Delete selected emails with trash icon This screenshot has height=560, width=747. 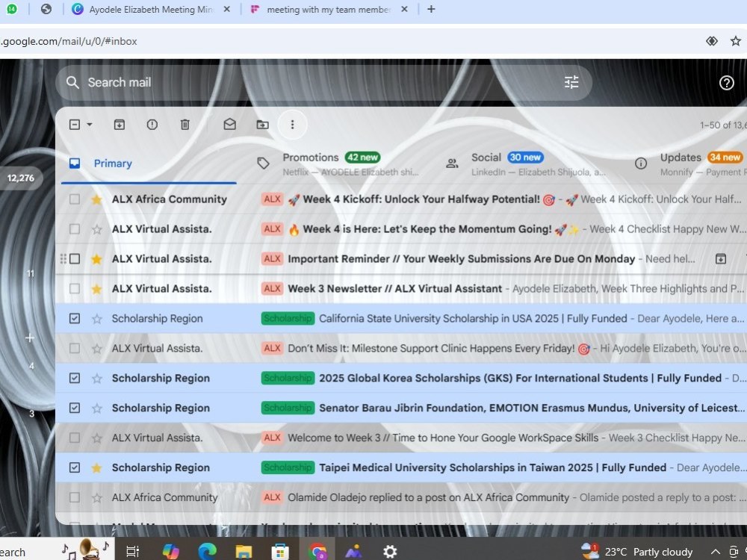(x=185, y=125)
